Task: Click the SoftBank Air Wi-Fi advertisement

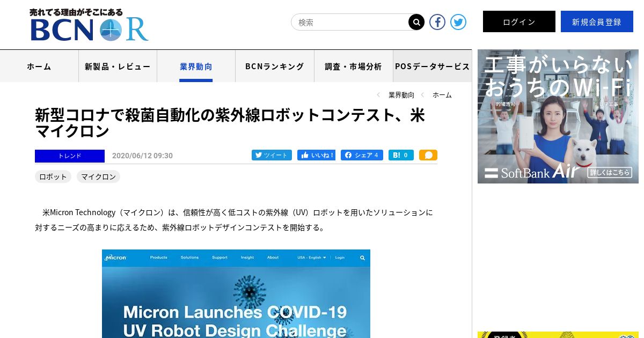Action: pos(558,116)
